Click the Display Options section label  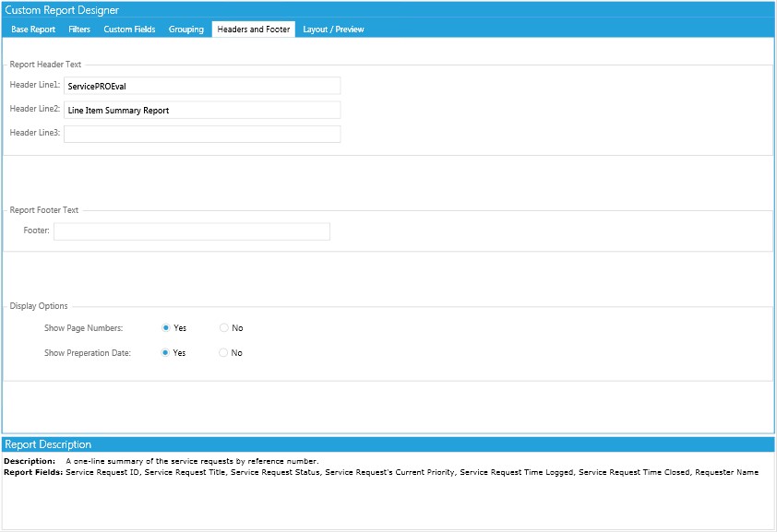(38, 305)
